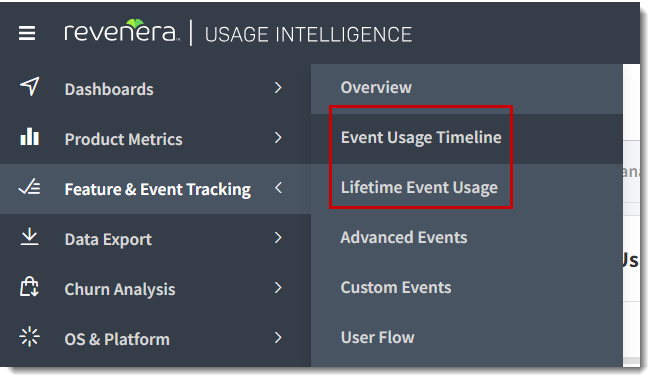Image resolution: width=655 pixels, height=382 pixels.
Task: Click the OS & Platform starburst icon
Action: 30,337
